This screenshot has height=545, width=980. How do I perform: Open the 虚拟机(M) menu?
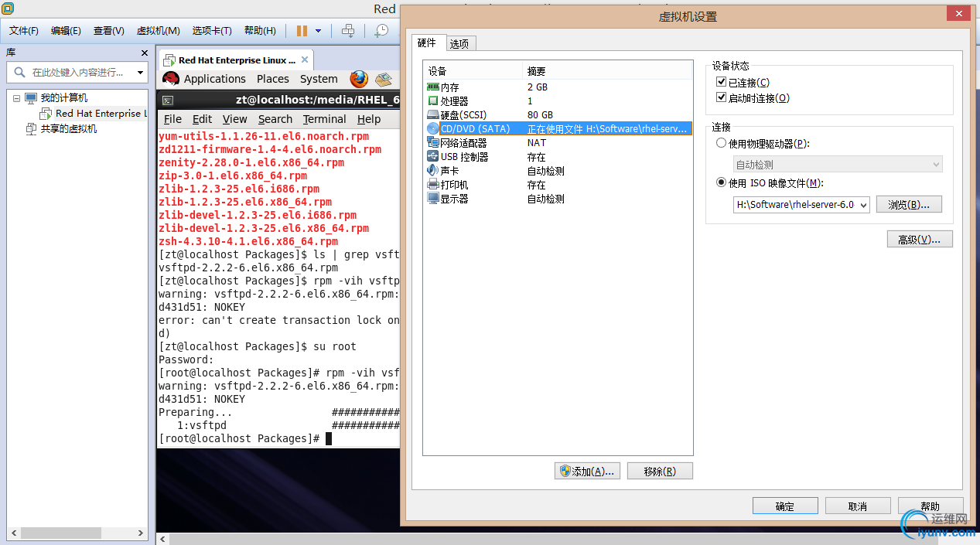[159, 31]
